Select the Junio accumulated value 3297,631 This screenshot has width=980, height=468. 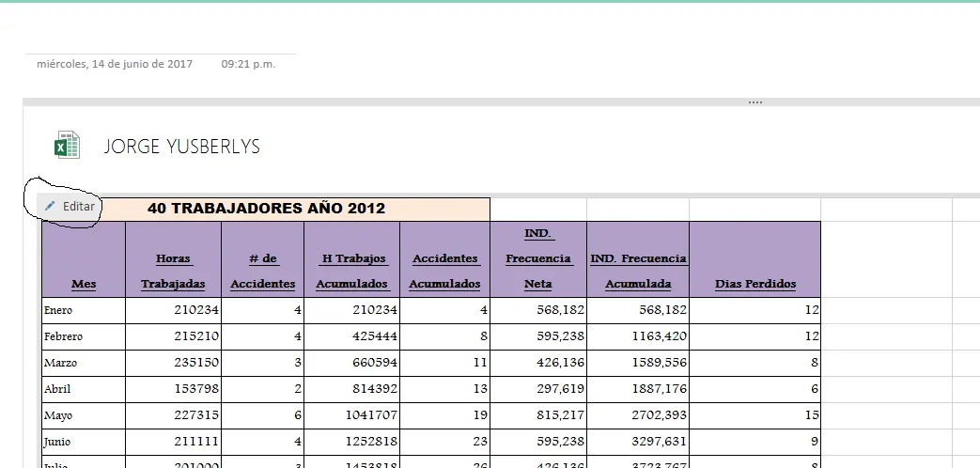(638, 442)
